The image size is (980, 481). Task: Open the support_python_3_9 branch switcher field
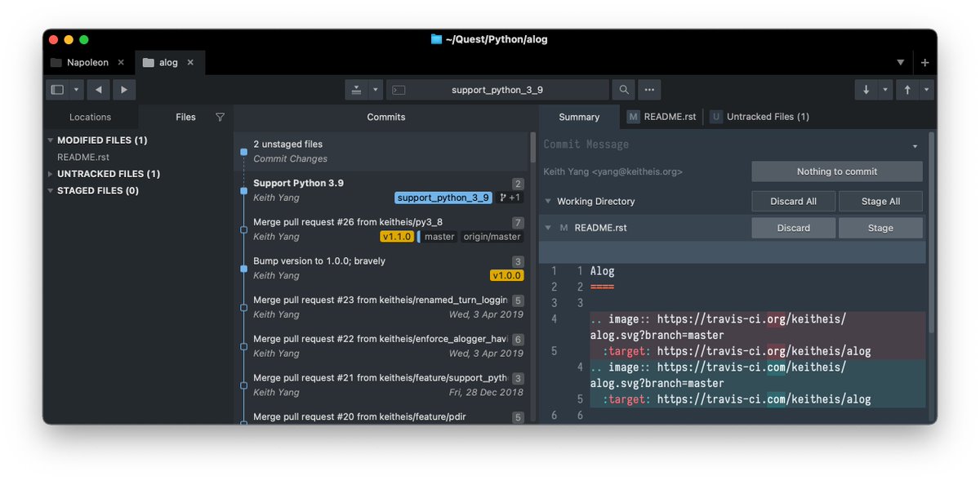pyautogui.click(x=497, y=90)
